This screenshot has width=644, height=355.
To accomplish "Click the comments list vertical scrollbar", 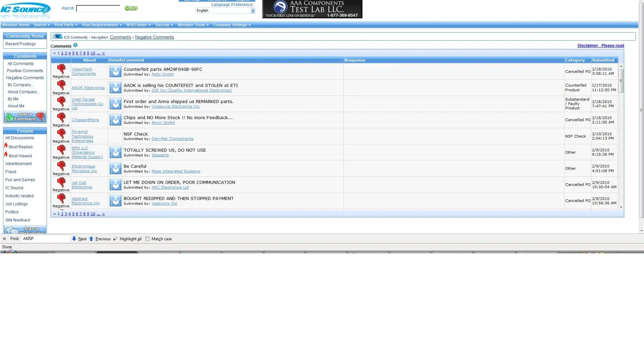I will (x=621, y=136).
